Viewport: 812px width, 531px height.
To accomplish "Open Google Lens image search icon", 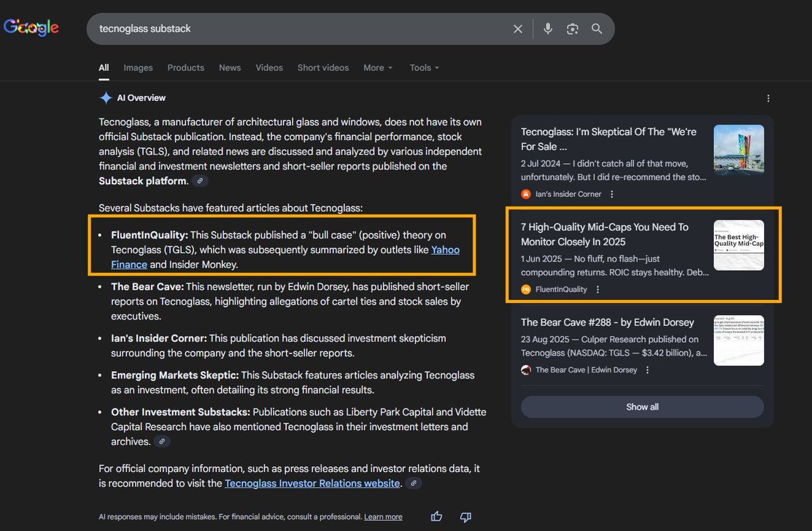I will click(572, 28).
